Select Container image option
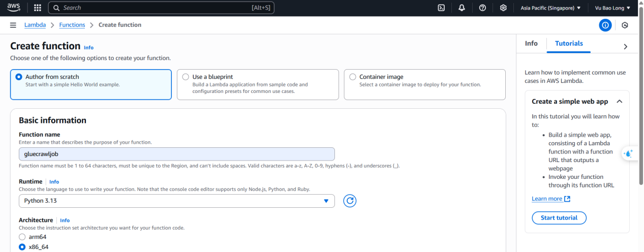 pos(425,84)
